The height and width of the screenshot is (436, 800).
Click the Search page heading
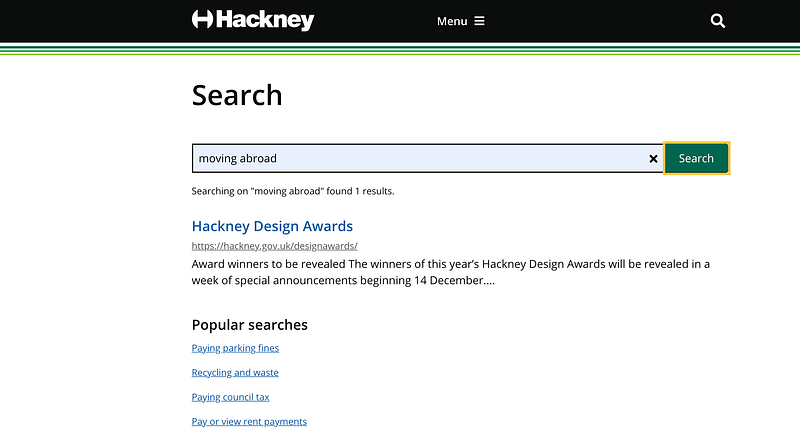(x=237, y=95)
